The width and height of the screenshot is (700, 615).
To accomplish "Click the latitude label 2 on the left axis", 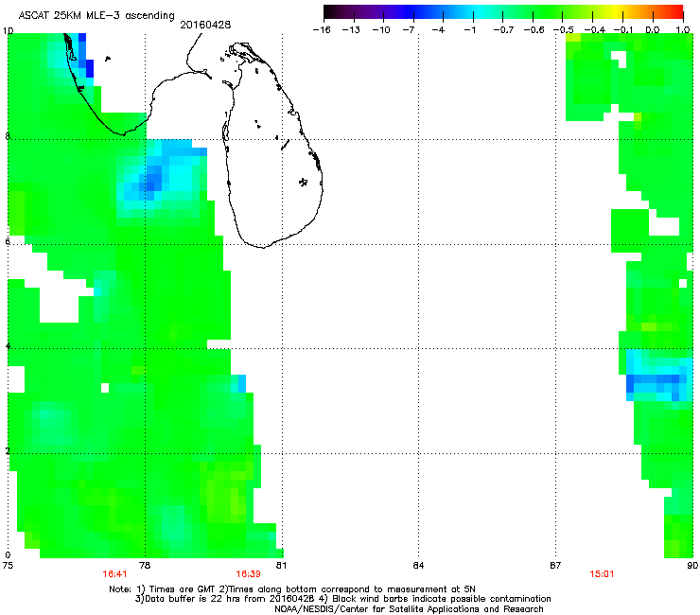I will (x=8, y=450).
